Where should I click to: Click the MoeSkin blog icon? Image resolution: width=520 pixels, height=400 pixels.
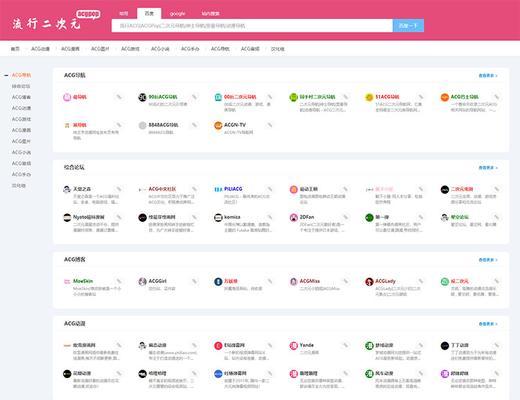(x=67, y=282)
